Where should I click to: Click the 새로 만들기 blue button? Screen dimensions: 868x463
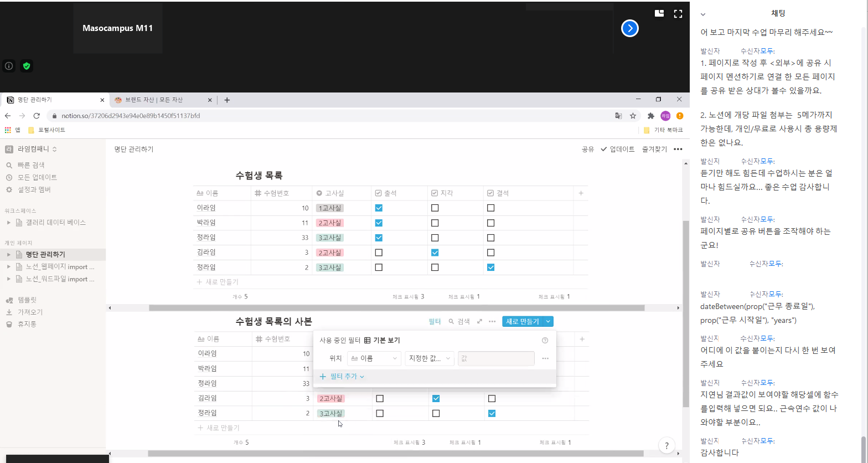click(522, 321)
